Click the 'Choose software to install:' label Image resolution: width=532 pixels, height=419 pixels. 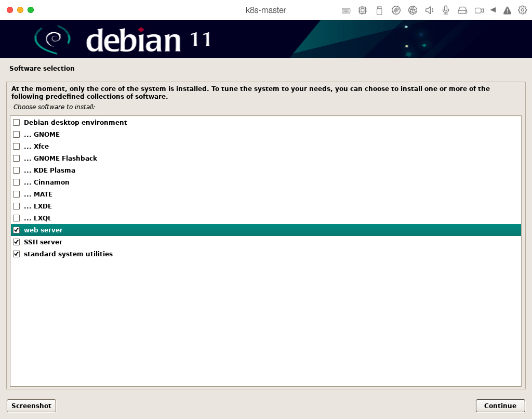coord(54,107)
